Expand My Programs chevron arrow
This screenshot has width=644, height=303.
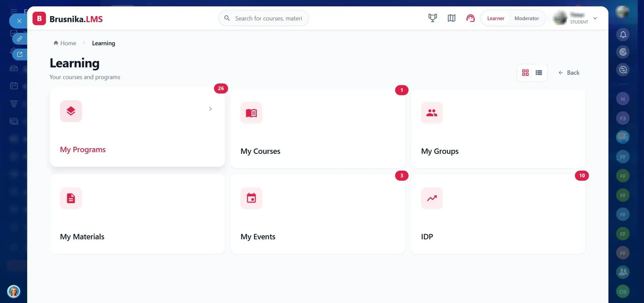(x=210, y=109)
